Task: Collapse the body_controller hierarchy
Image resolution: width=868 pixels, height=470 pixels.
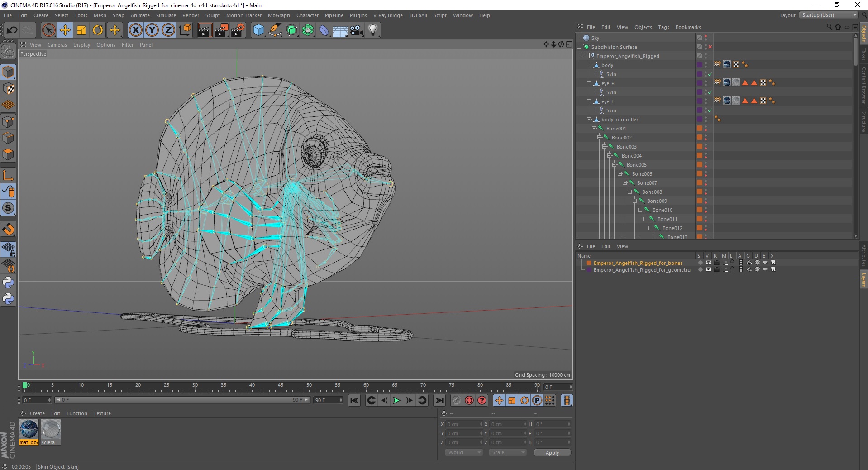Action: point(589,120)
